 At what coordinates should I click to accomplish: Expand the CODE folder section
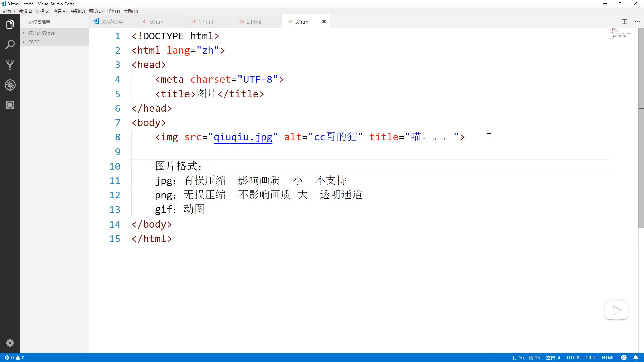(x=34, y=42)
